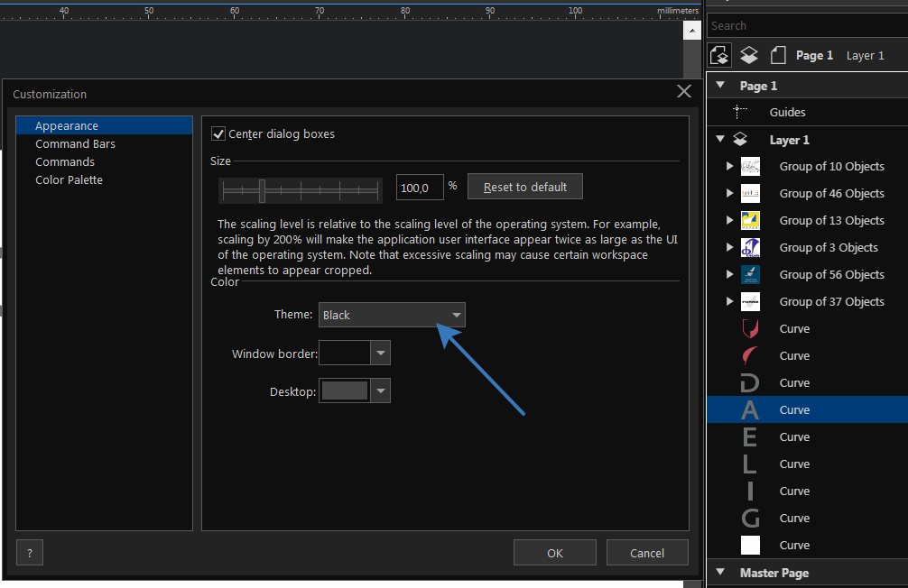Viewport: 908px width, 588px height.
Task: Expand Group of 10 Objects
Action: [x=729, y=166]
